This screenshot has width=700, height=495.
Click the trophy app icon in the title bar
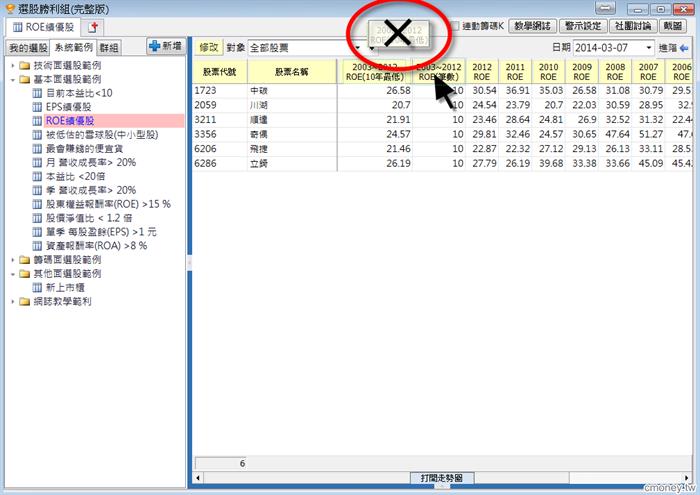pos(10,8)
